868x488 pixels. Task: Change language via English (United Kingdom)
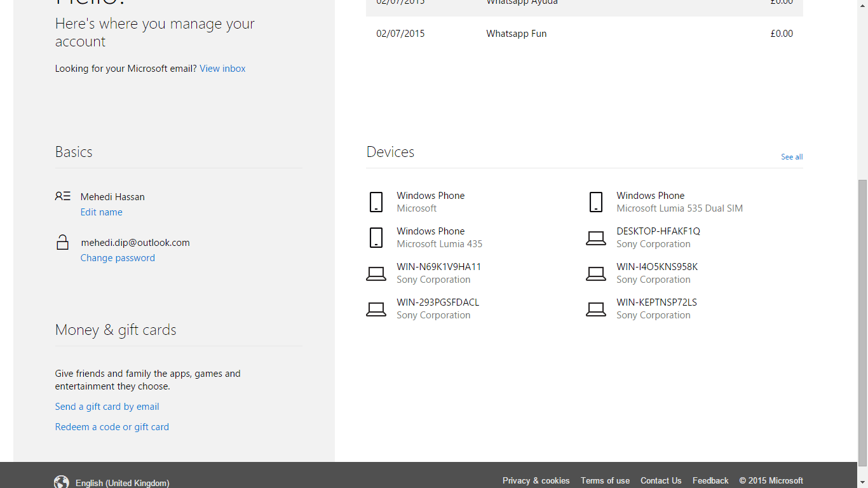(x=122, y=483)
